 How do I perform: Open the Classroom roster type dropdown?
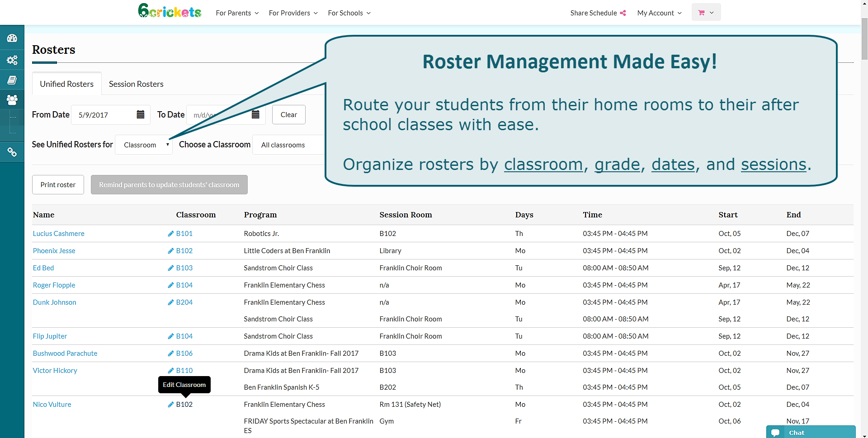tap(144, 145)
